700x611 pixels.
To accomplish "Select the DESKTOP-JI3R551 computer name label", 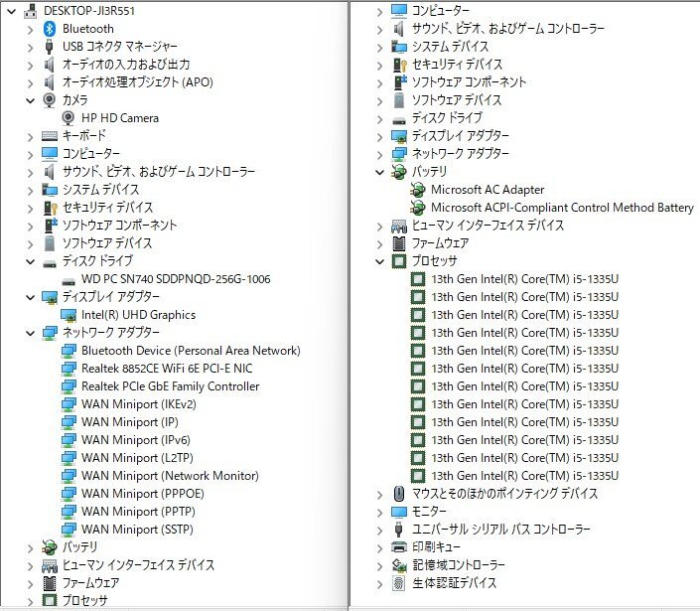I will (89, 11).
